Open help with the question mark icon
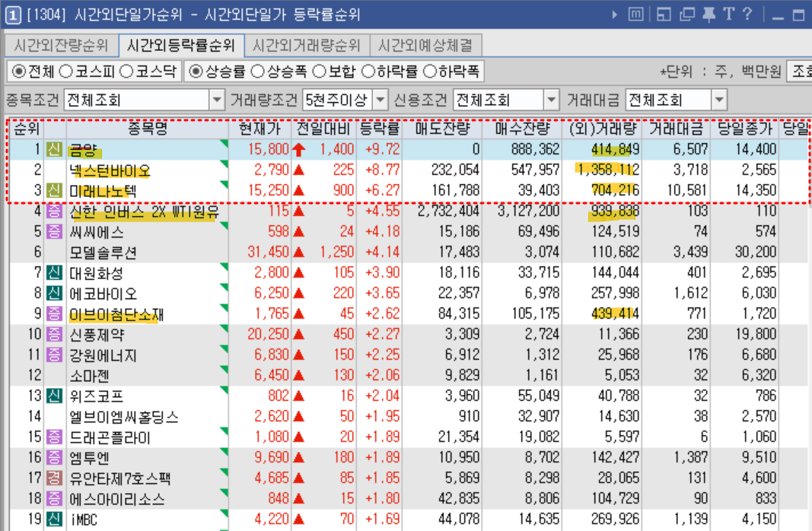The height and width of the screenshot is (531, 812). pyautogui.click(x=747, y=14)
